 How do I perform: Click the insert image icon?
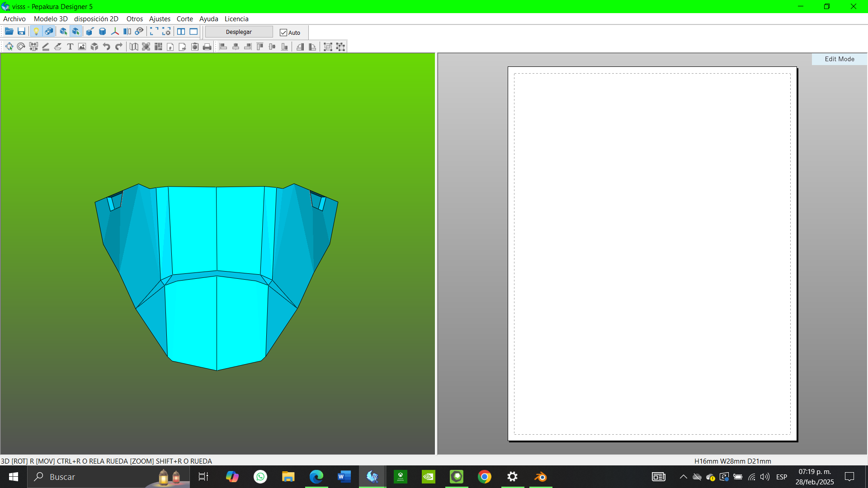tap(82, 47)
